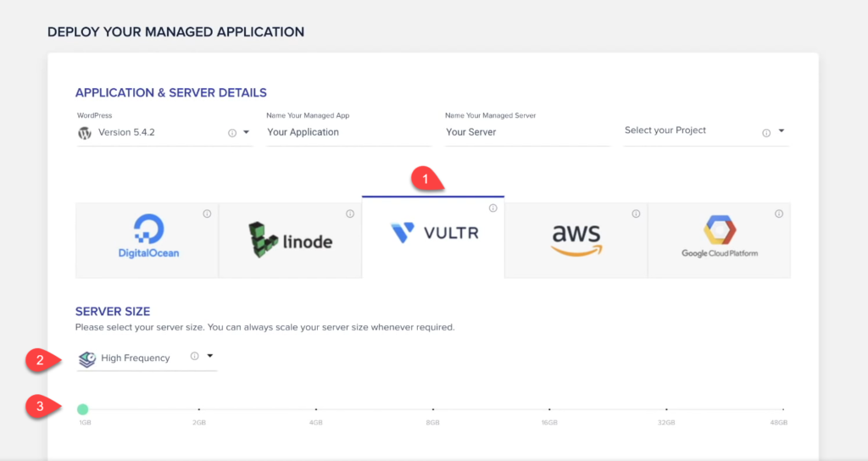This screenshot has width=868, height=461.
Task: Click the DigitalOcean info icon
Action: pyautogui.click(x=207, y=214)
